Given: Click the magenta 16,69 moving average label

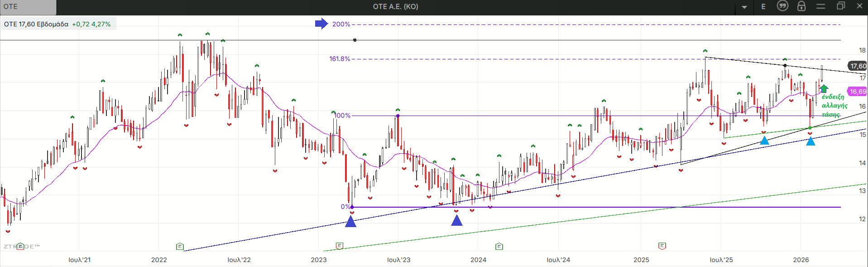Looking at the screenshot, I should (x=857, y=92).
